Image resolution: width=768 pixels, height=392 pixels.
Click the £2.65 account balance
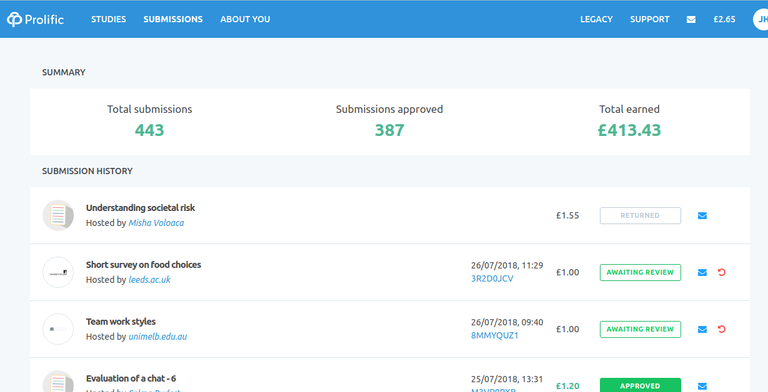point(724,20)
